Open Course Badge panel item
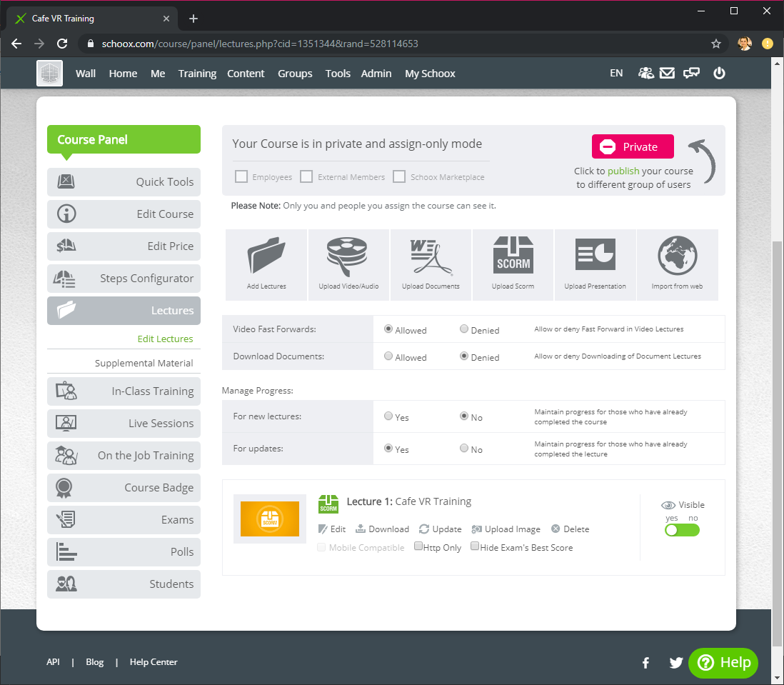Image resolution: width=784 pixels, height=685 pixels. [124, 487]
